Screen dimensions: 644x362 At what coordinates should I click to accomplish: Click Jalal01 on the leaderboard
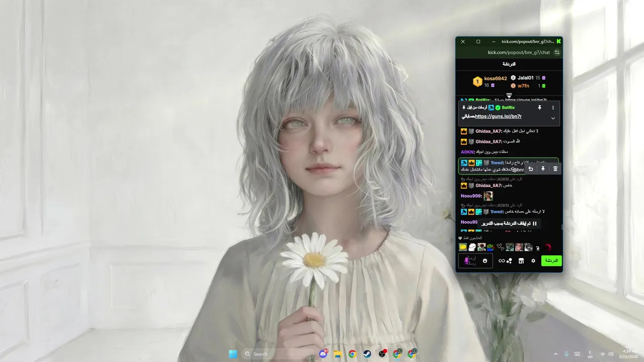[525, 78]
